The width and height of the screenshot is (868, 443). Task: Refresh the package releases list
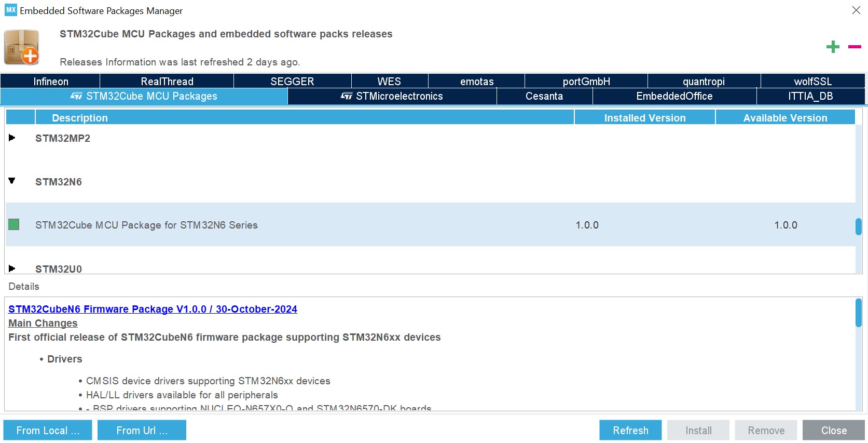pyautogui.click(x=630, y=430)
